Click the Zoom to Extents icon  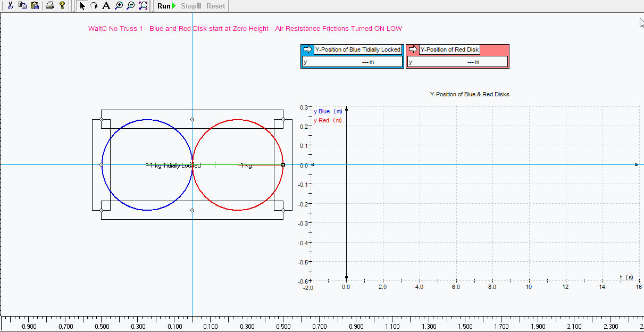click(x=143, y=6)
